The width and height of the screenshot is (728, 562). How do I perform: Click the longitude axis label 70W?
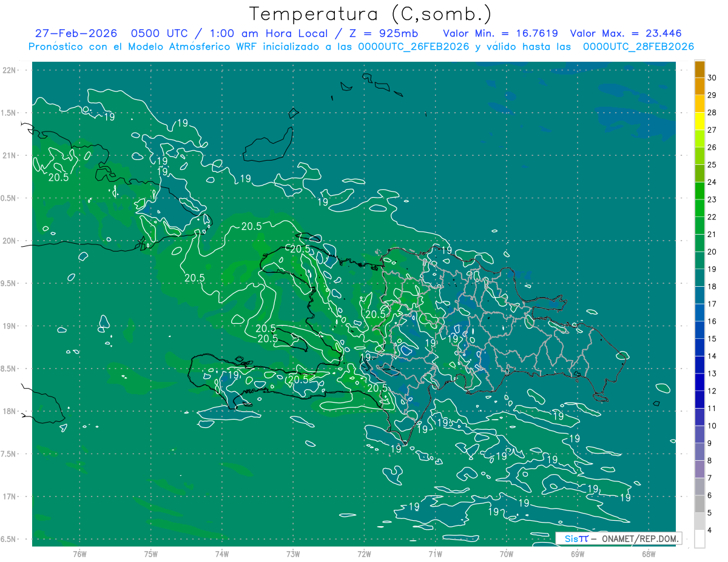[x=507, y=554]
